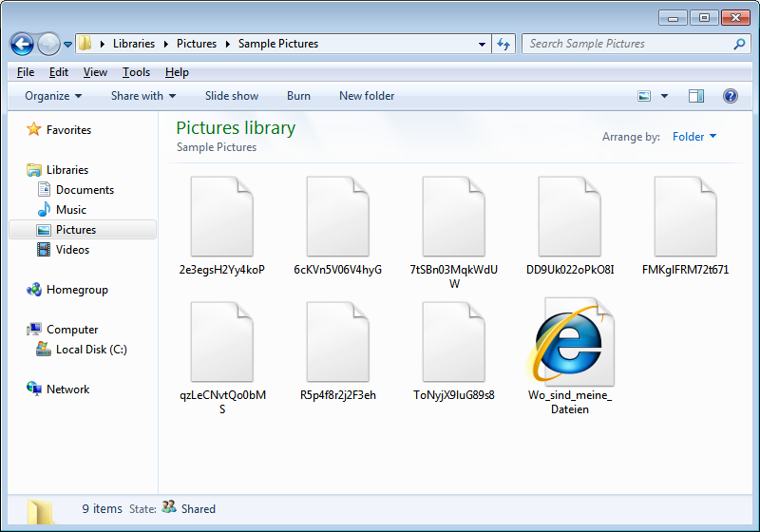Image resolution: width=760 pixels, height=532 pixels.
Task: Select Homegroup in navigation pane
Action: 76,290
